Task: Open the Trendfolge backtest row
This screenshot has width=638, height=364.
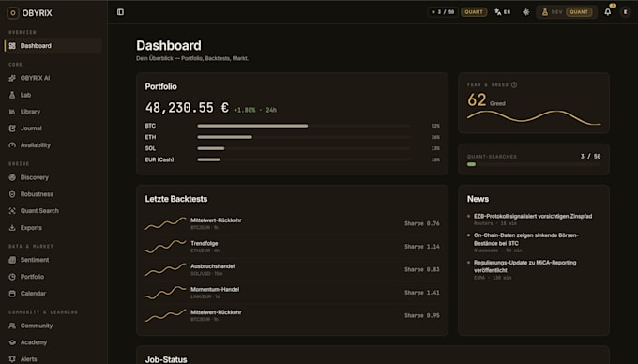Action: pos(293,247)
